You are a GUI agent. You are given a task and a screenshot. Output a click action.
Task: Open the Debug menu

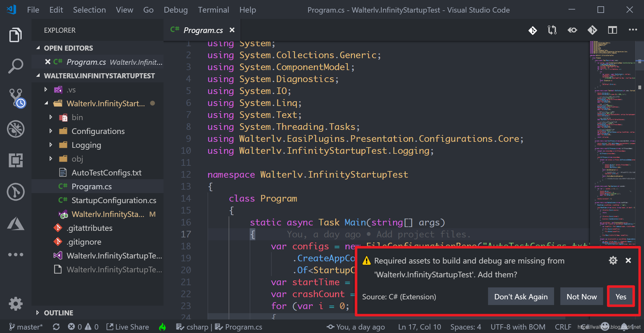point(175,10)
